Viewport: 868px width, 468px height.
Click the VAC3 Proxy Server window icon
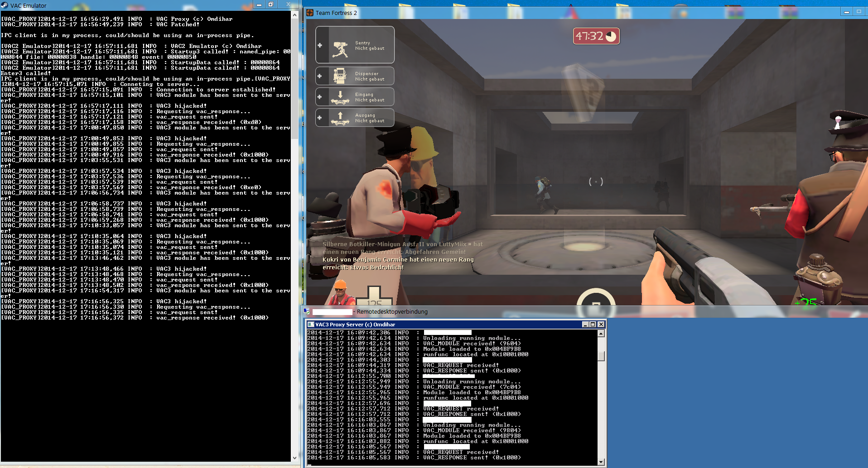coord(311,325)
